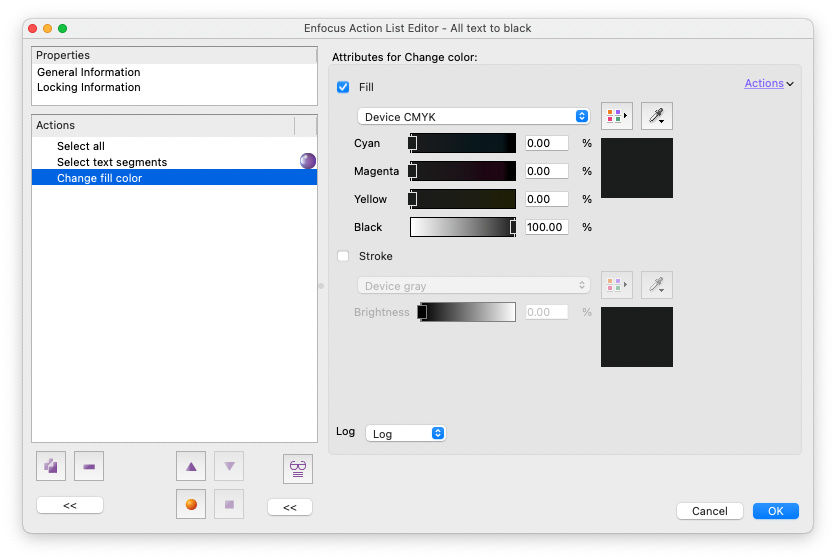Select the 'Select text segments' action
This screenshot has height=560, width=836.
click(x=174, y=162)
